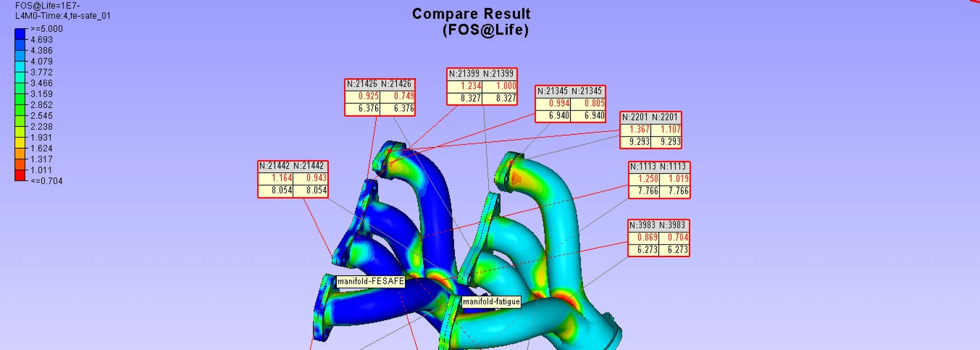Select the Compare Result (FOS@Life) title
This screenshot has width=980, height=350.
click(x=471, y=22)
